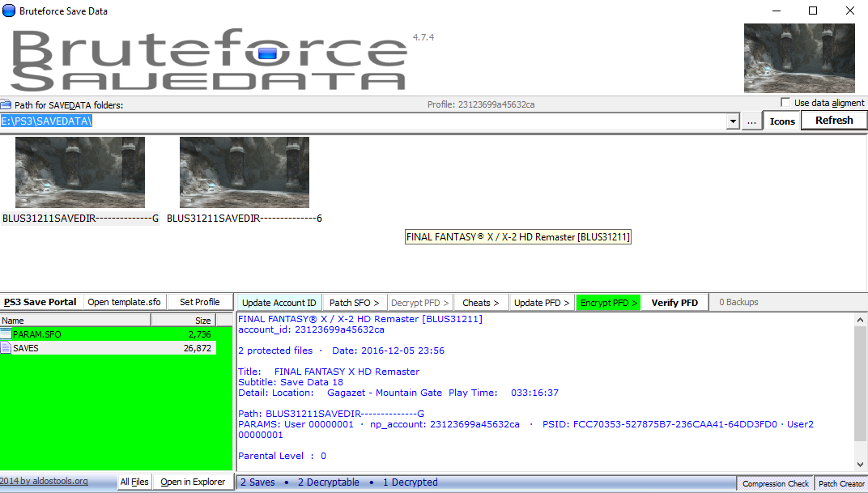
Task: Click Set Profile button
Action: pyautogui.click(x=200, y=302)
